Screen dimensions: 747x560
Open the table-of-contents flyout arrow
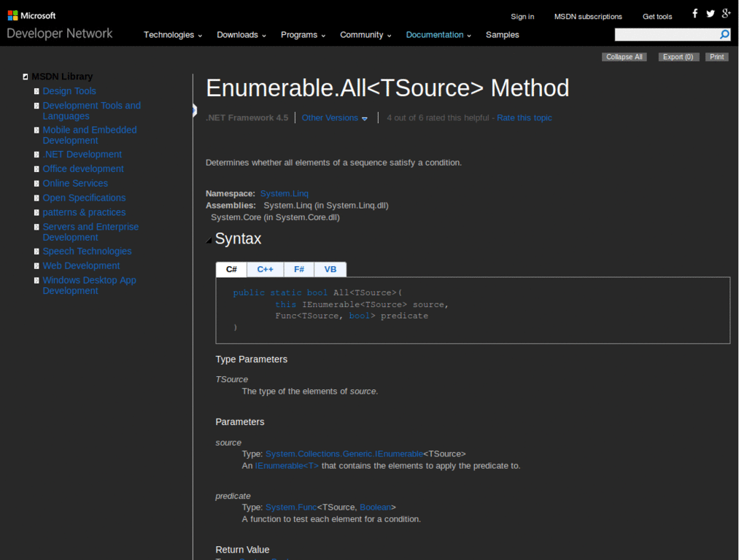click(193, 111)
